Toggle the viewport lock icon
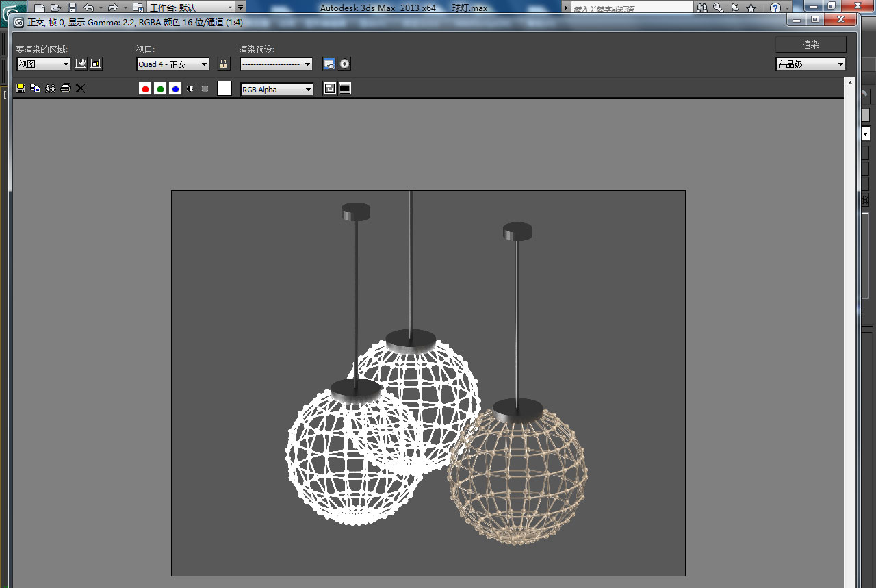The height and width of the screenshot is (588, 876). pos(224,64)
